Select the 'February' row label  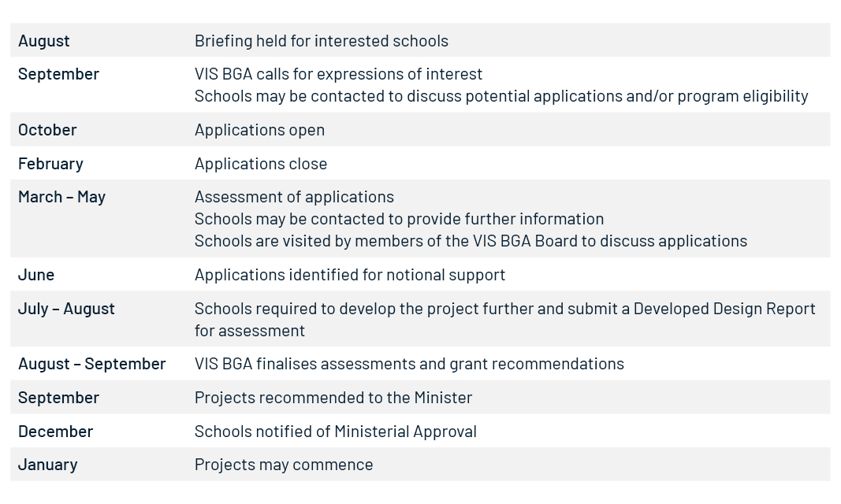pos(50,164)
